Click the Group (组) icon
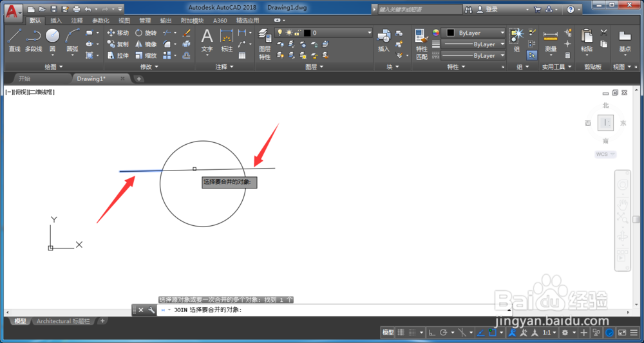644x343 pixels. 516,40
